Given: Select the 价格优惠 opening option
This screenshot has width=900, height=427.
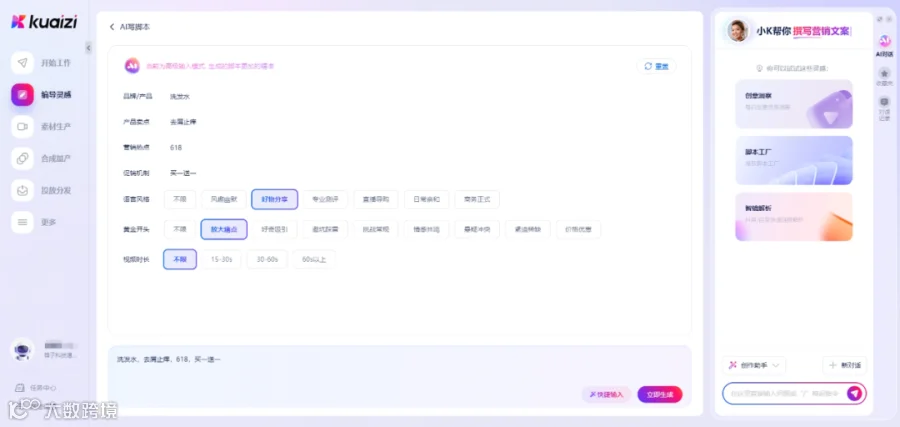Looking at the screenshot, I should coord(579,230).
